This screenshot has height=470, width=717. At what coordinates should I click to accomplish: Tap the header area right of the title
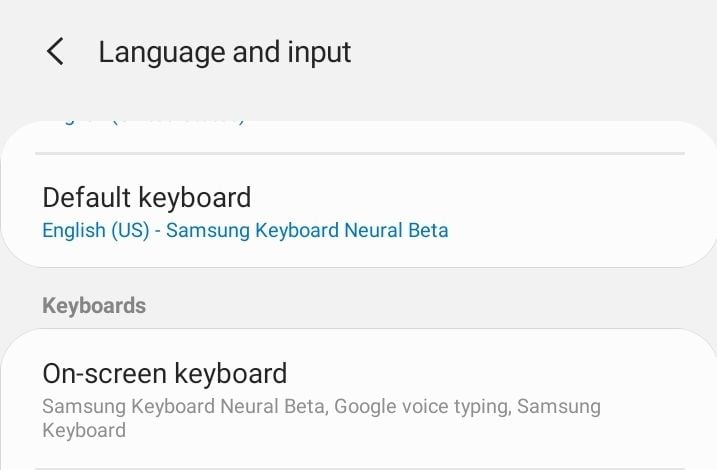click(x=530, y=52)
